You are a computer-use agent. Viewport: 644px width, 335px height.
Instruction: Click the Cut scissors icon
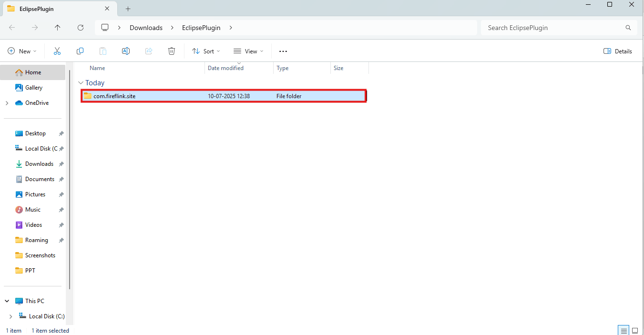pos(57,51)
